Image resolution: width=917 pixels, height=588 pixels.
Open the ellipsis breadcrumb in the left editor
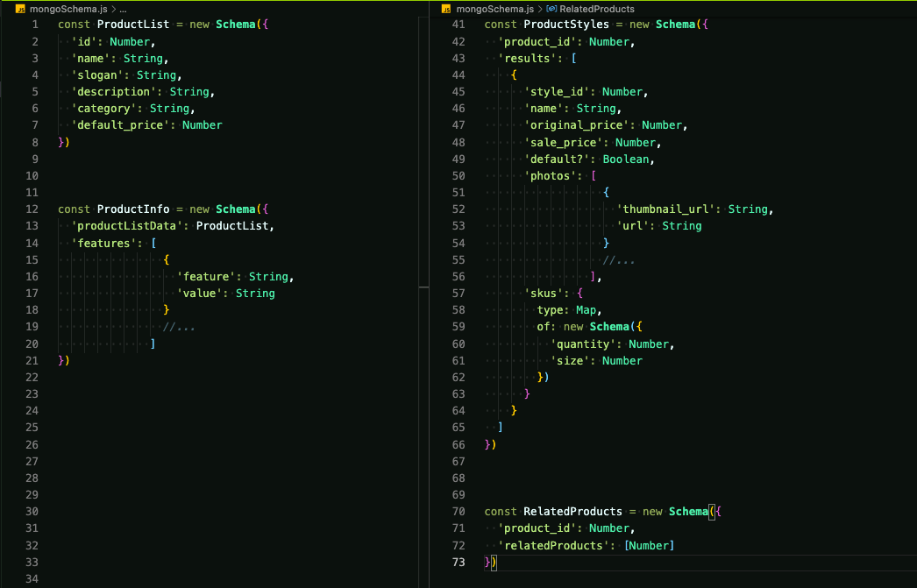(123, 9)
